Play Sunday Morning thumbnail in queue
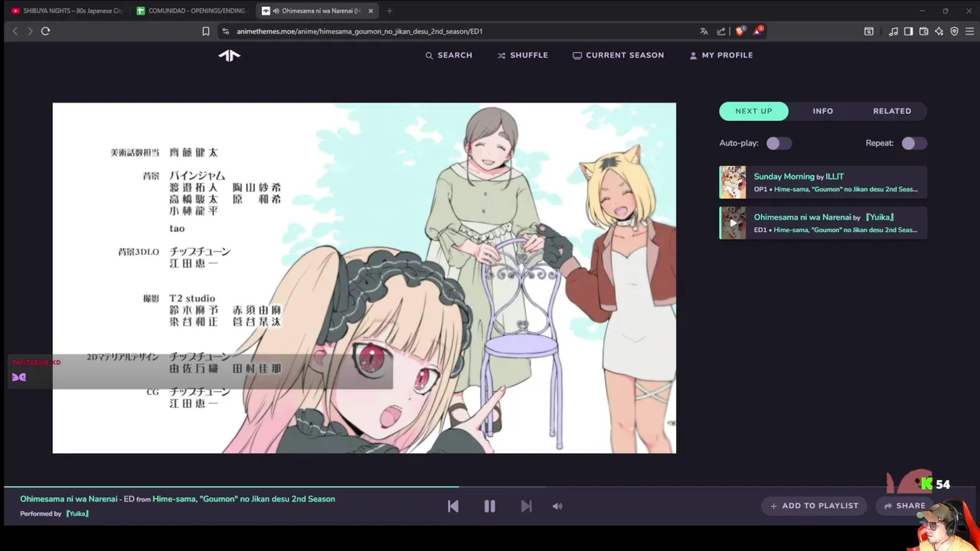This screenshot has height=551, width=980. (733, 182)
